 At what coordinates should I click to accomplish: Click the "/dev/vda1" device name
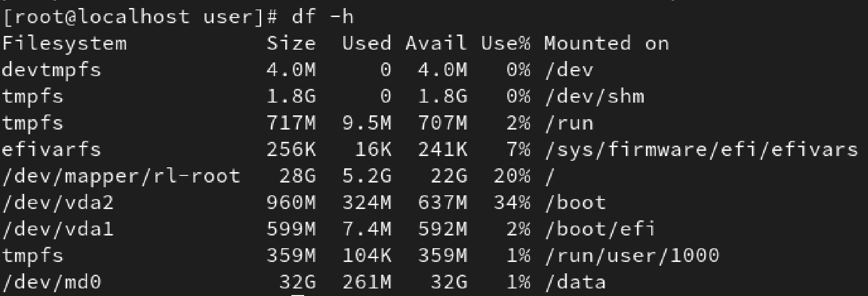[58, 229]
